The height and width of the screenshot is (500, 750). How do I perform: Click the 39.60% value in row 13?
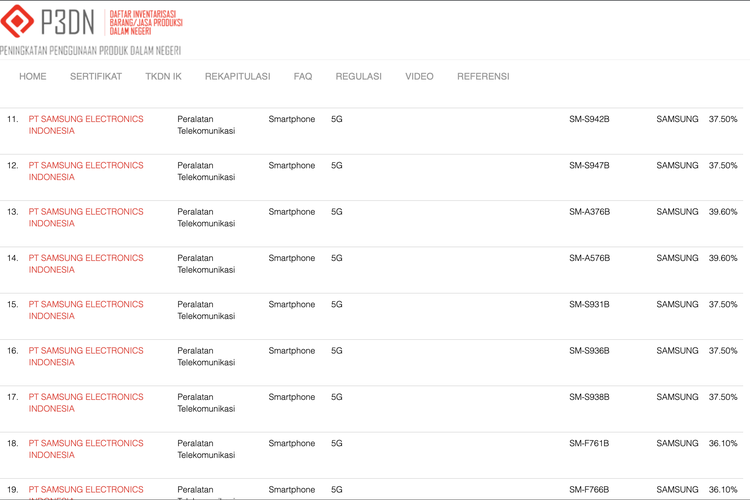click(x=722, y=212)
